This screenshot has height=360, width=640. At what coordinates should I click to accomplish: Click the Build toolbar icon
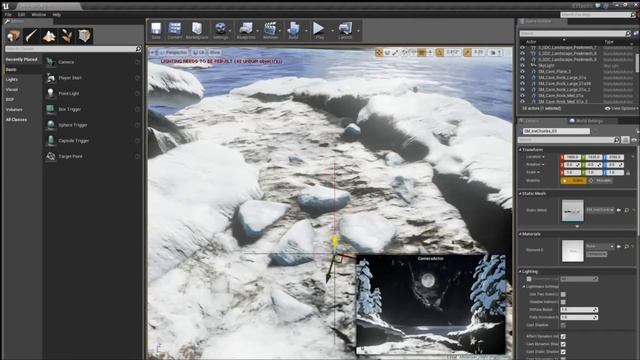click(293, 29)
